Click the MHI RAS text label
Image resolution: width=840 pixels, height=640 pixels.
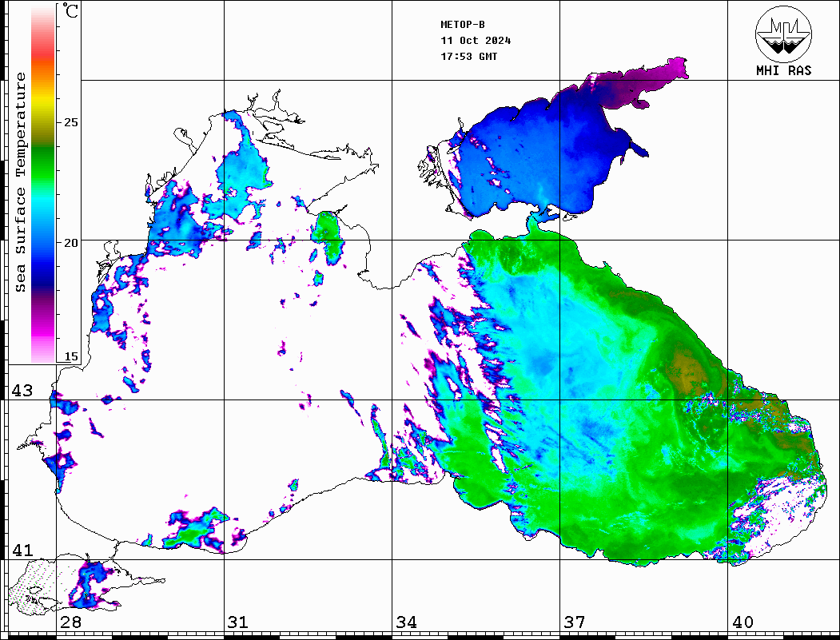(783, 71)
